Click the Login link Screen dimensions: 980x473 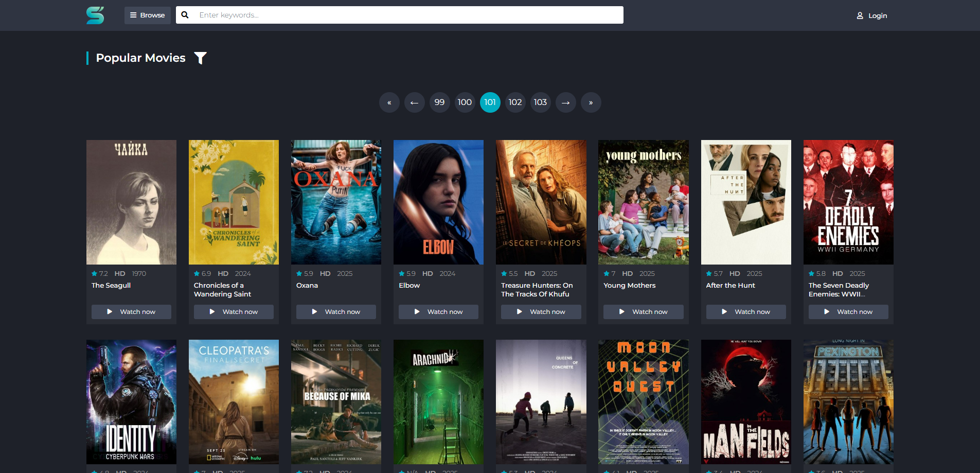(x=871, y=16)
